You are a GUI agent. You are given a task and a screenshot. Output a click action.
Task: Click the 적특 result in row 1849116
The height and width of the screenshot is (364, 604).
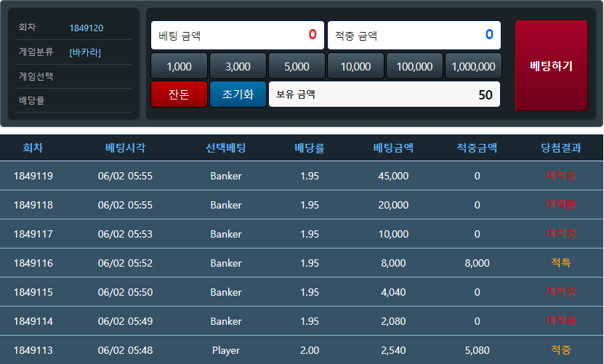561,263
